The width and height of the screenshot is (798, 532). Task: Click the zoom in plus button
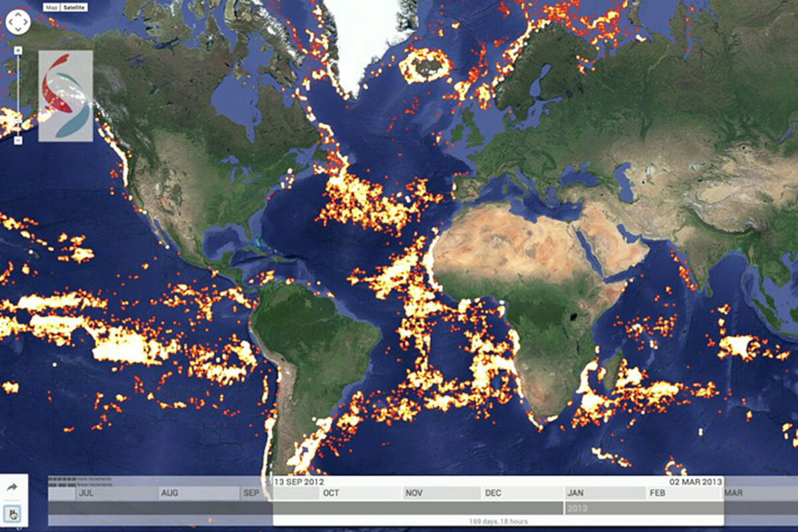(19, 50)
